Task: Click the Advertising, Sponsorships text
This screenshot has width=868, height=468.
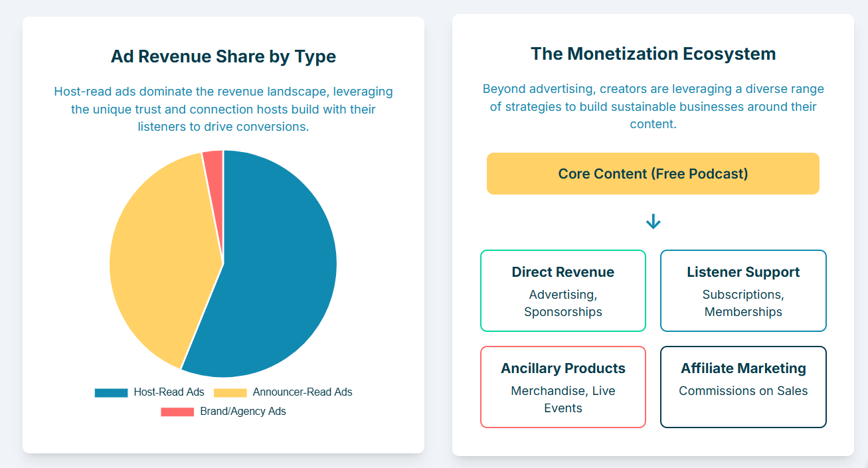Action: pos(563,303)
